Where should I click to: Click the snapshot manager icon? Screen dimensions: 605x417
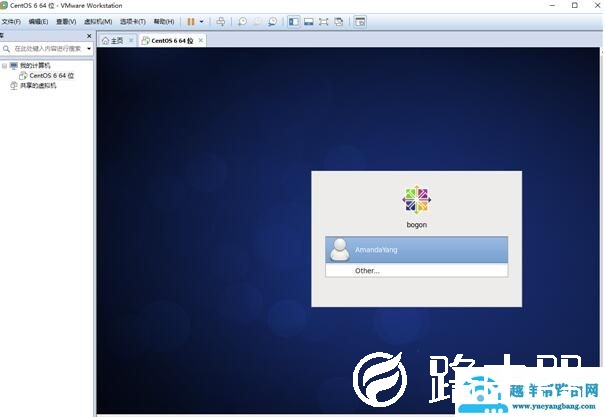click(x=272, y=21)
